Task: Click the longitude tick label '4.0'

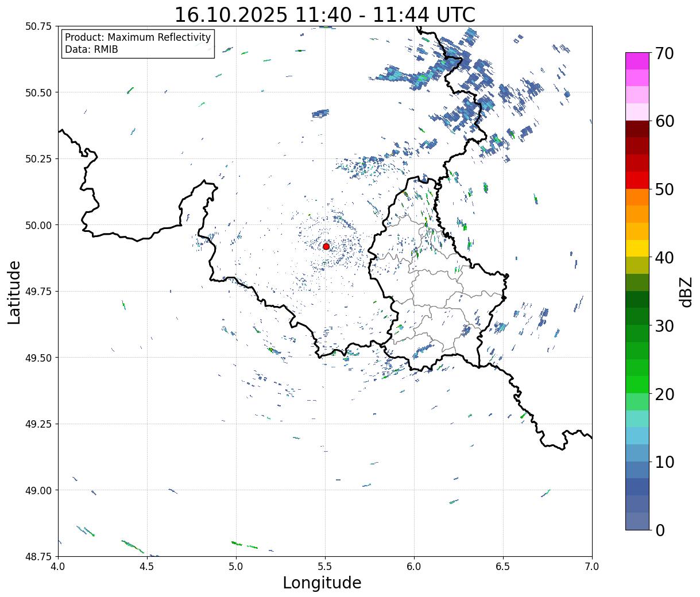Action: 58,567
